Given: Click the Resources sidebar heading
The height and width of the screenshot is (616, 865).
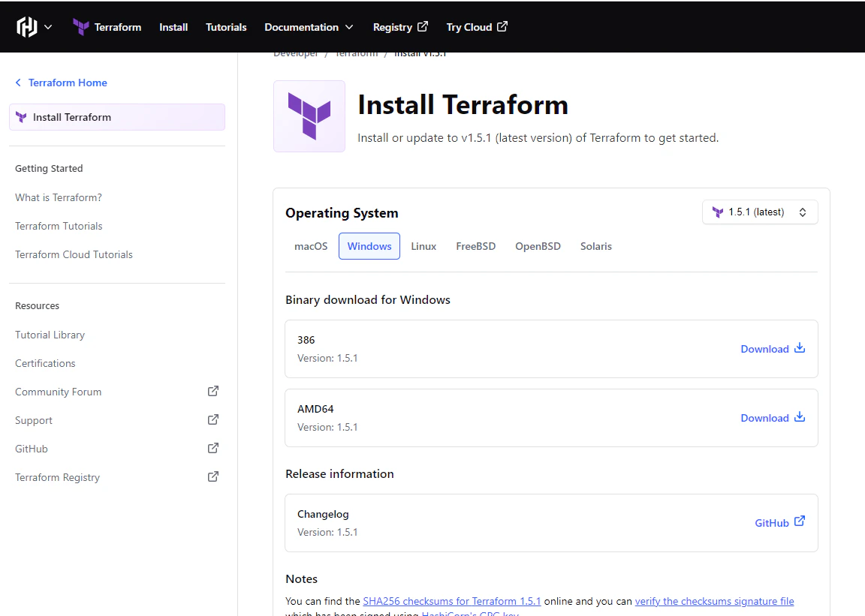Looking at the screenshot, I should point(37,306).
